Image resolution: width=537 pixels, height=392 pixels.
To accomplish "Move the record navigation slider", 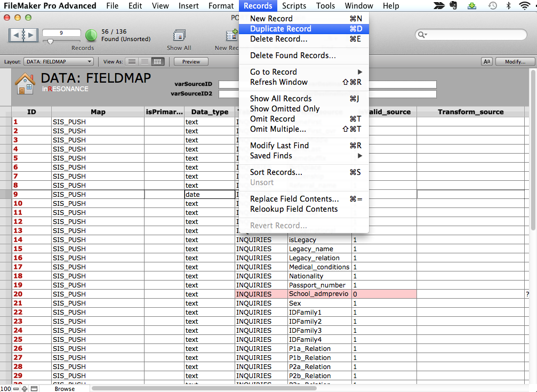I will click(x=50, y=42).
